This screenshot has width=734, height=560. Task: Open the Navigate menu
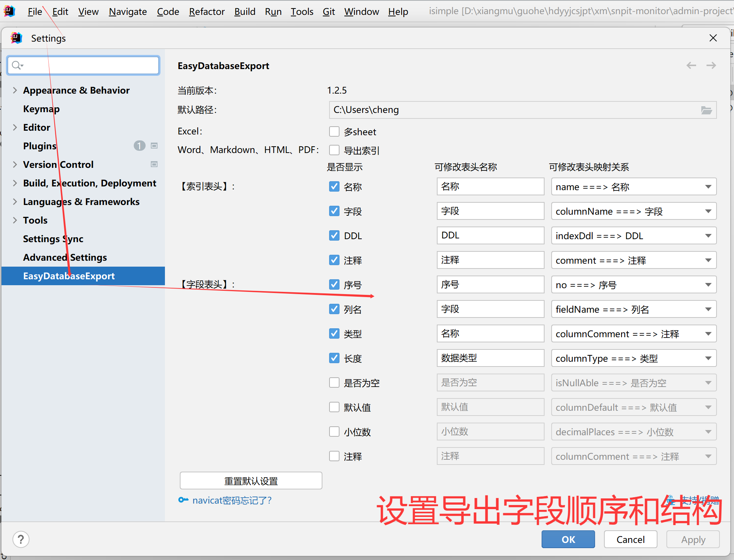click(127, 12)
